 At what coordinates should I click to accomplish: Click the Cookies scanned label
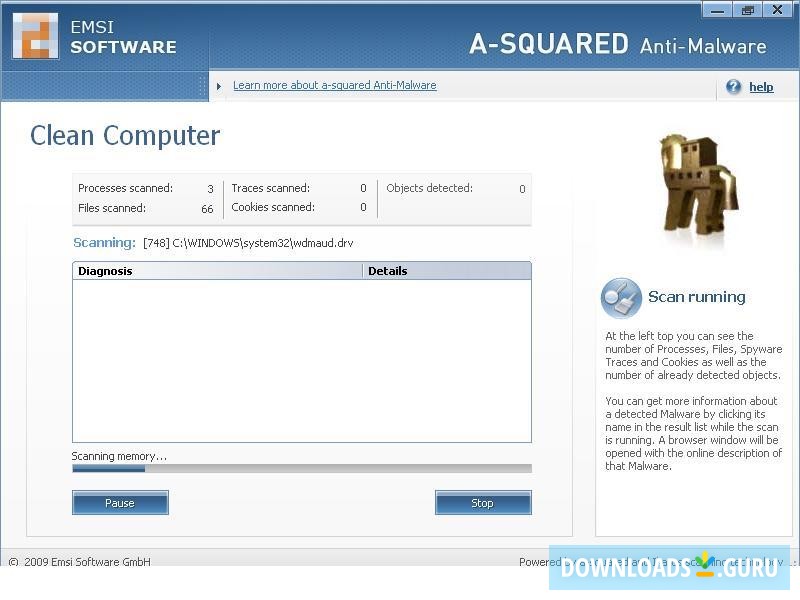pos(273,207)
